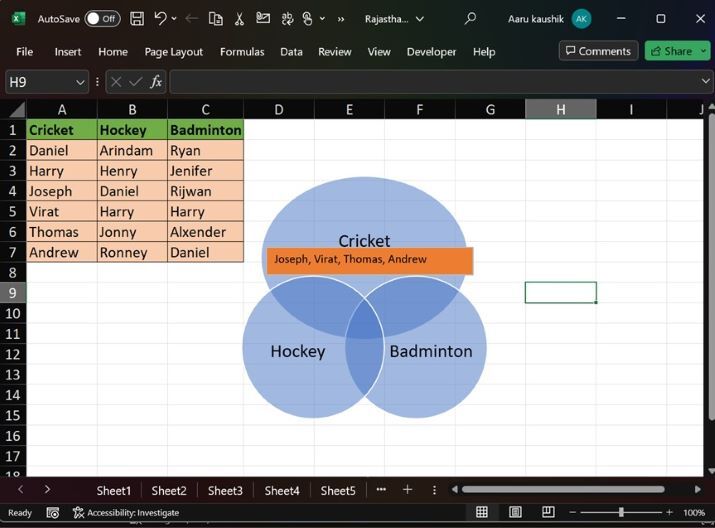The width and height of the screenshot is (715, 528).
Task: Switch to Sheet4 tab
Action: pos(282,491)
